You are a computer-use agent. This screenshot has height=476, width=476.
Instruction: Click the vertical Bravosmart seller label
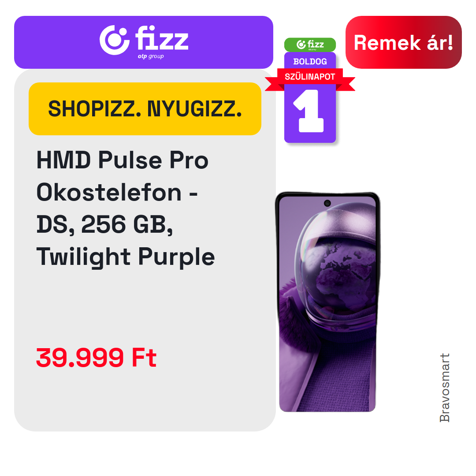click(444, 388)
